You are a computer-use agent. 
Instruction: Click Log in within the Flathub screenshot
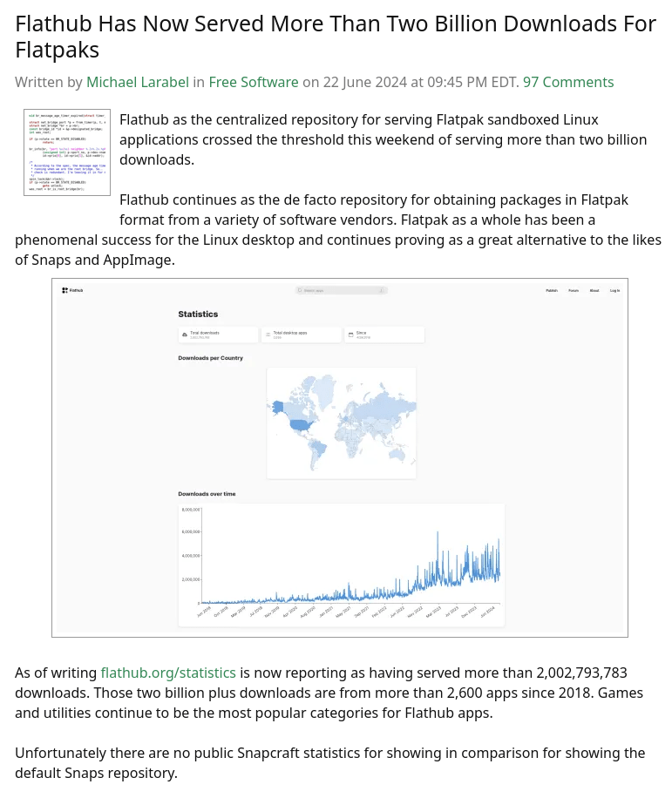coord(615,290)
